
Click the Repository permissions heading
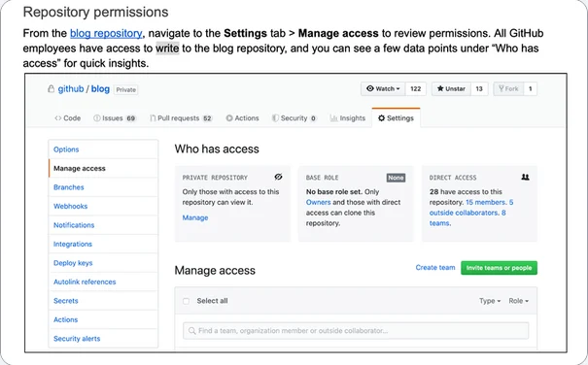pos(95,12)
